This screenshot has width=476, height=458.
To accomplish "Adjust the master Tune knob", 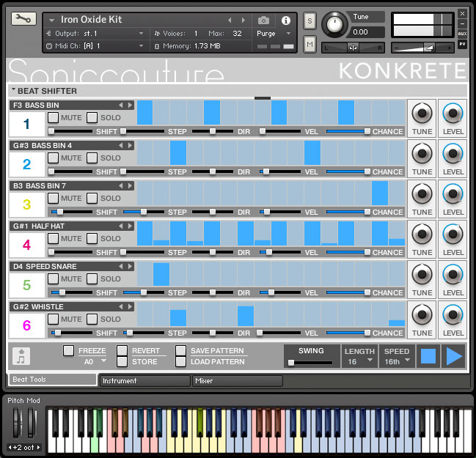I will 335,25.
